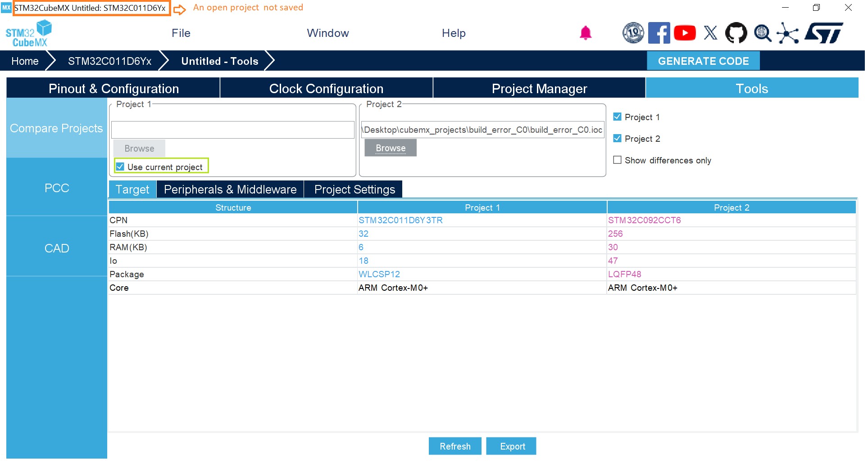Select Compare Projects in the sidebar
This screenshot has height=473, width=868.
coord(57,128)
